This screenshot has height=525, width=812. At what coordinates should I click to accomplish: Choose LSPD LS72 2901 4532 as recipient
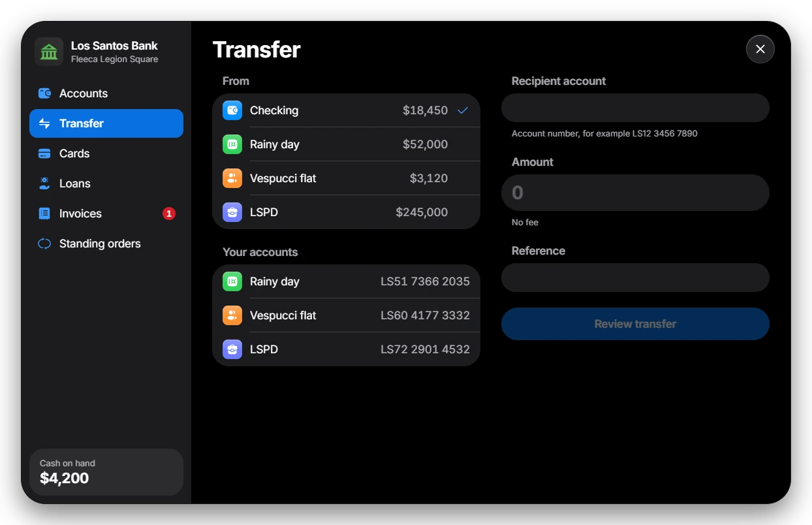click(x=346, y=349)
